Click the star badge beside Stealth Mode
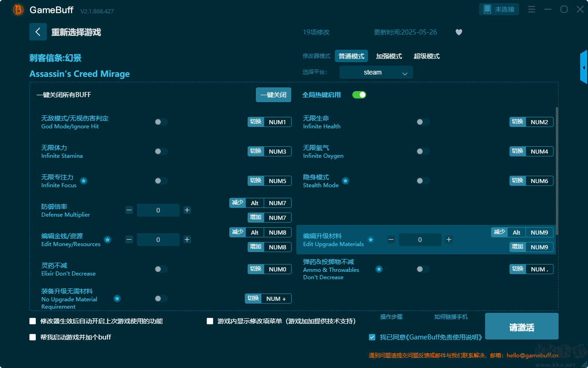Screen dimensions: 588x368 (345, 181)
